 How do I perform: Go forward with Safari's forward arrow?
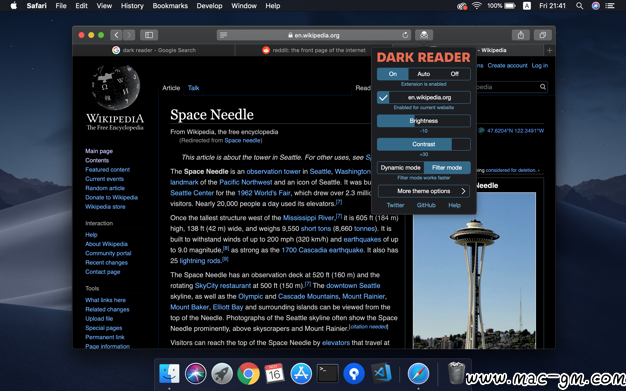pos(129,35)
